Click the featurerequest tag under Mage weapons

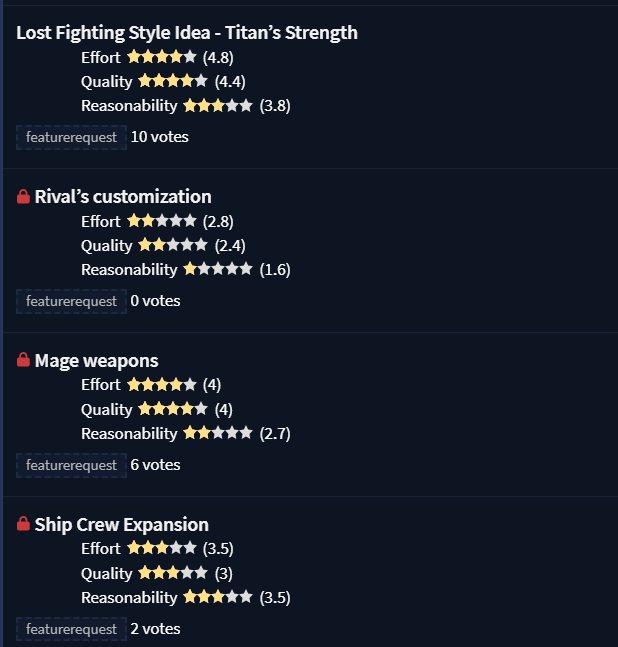coord(71,465)
